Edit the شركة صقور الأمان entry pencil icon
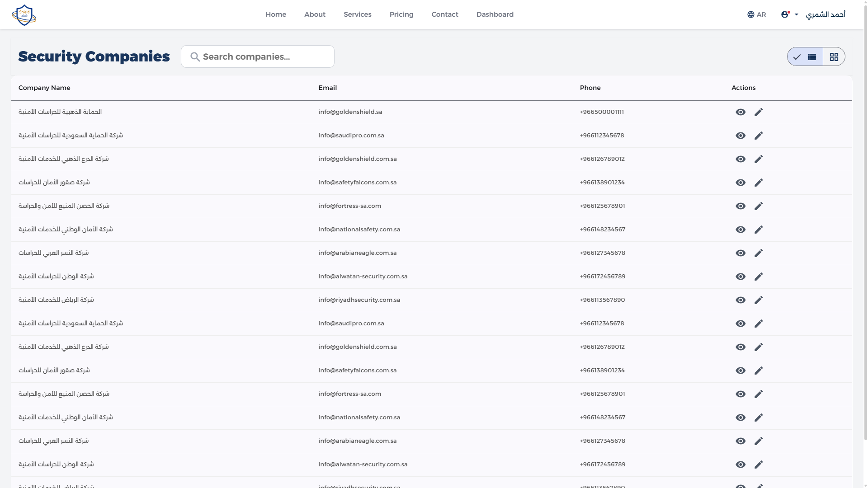The height and width of the screenshot is (488, 868). 759,183
